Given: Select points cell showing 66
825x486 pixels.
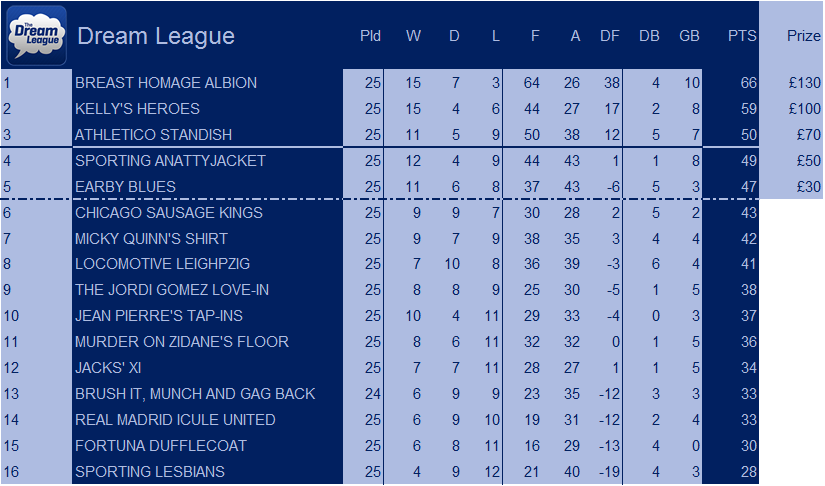Looking at the screenshot, I should 748,83.
